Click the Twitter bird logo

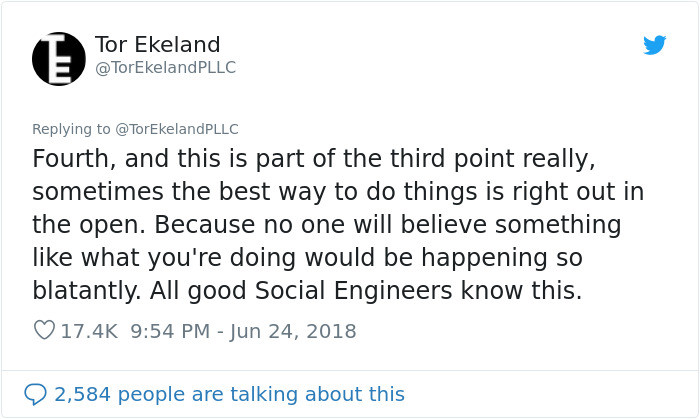pyautogui.click(x=654, y=46)
